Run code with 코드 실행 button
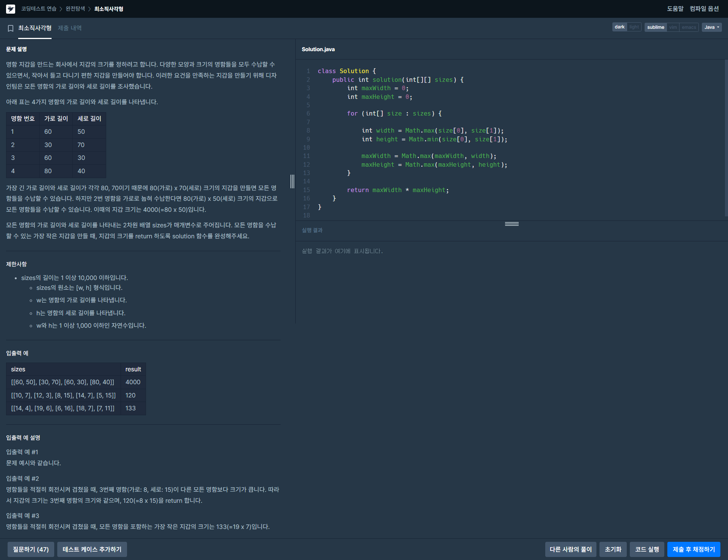728x560 pixels. click(647, 549)
